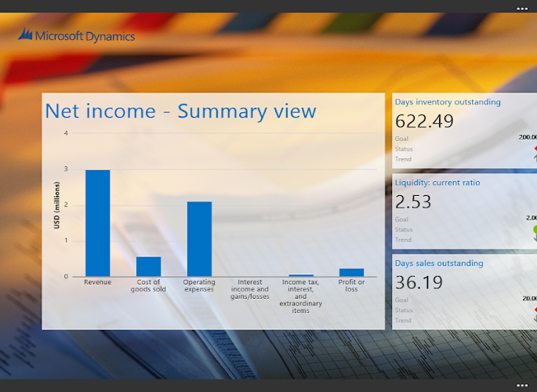Select the Cost of goods sold bar
Screen dimensions: 537x392
149,267
